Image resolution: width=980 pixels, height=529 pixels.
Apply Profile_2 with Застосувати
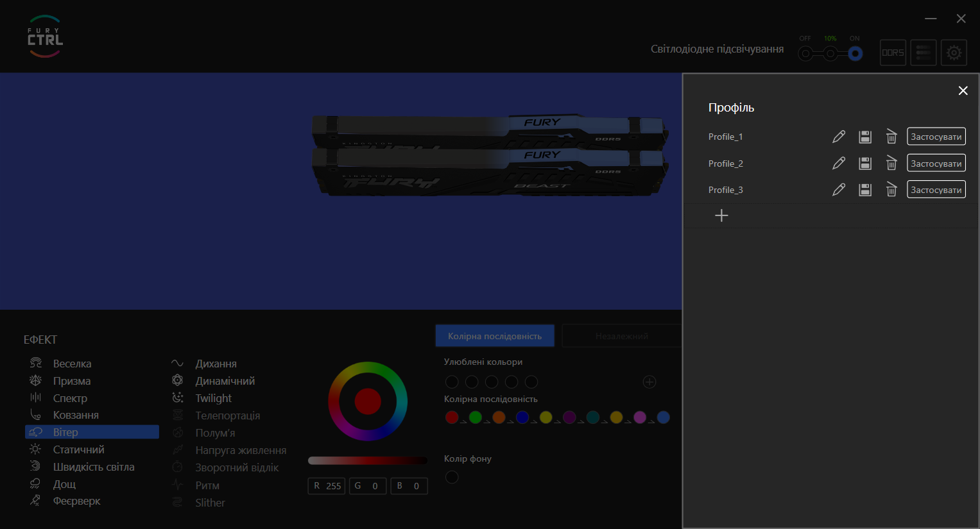tap(936, 164)
